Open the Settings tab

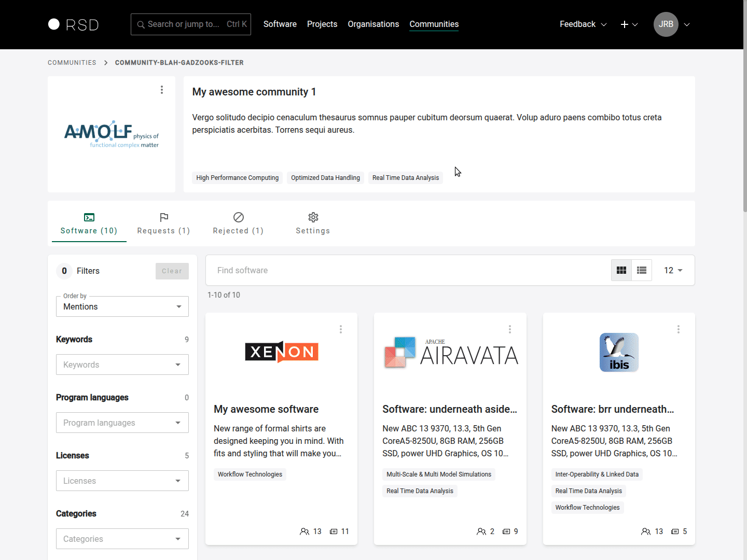[x=313, y=223]
